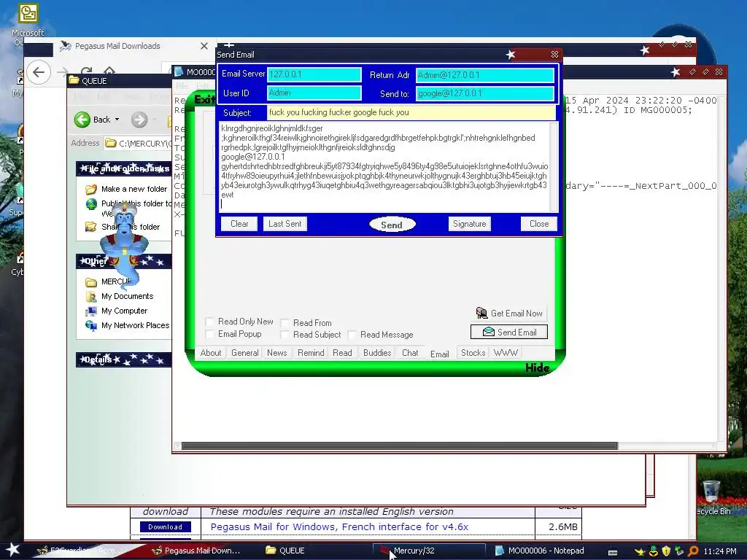747x560 pixels.
Task: Switch to the Chat tab
Action: click(x=410, y=353)
